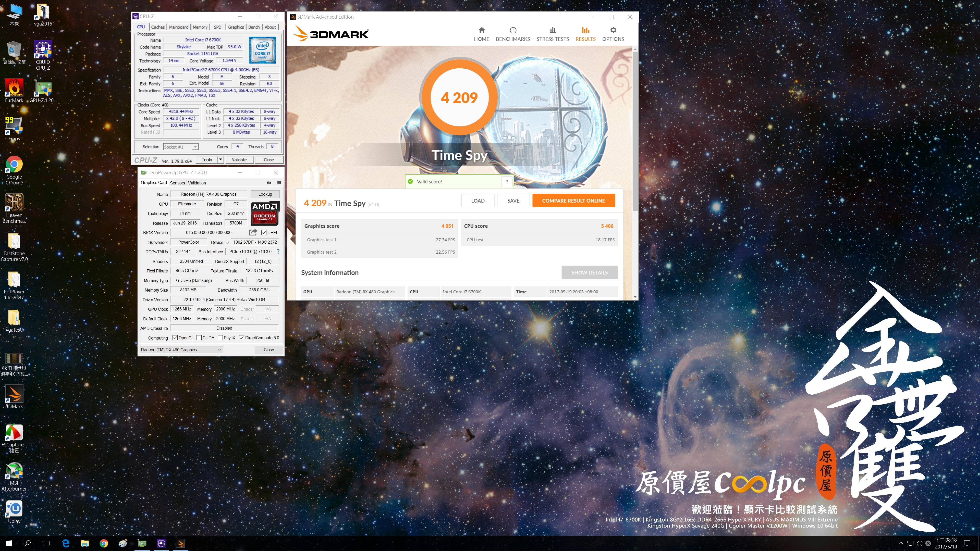Click the 3DMark taskbar icon

click(180, 543)
